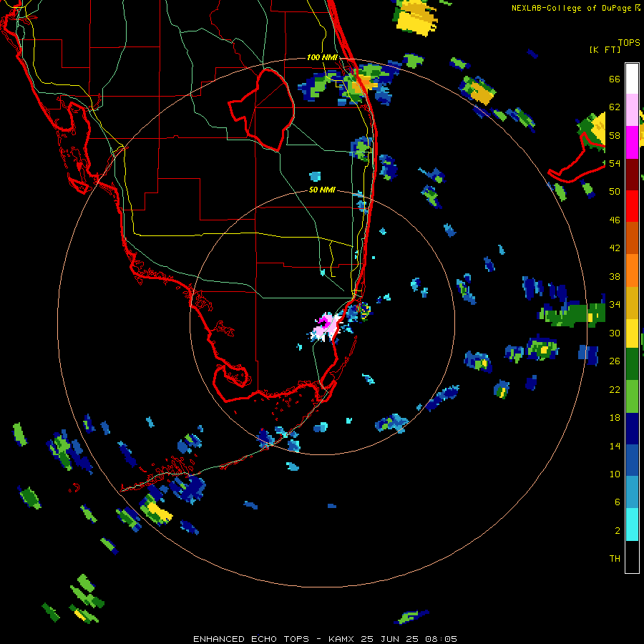Click the "6" legend value
The height and width of the screenshot is (644, 644).
coord(618,502)
